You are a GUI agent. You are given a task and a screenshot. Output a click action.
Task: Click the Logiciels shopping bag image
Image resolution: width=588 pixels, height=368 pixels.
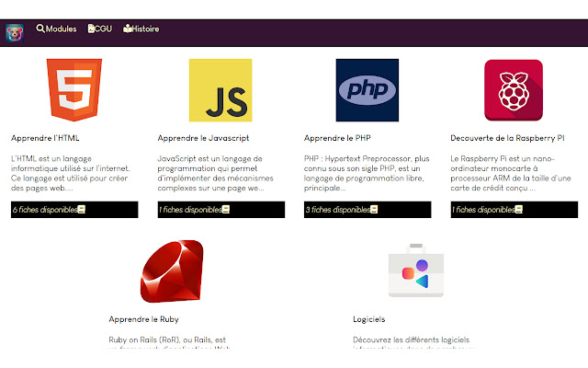(416, 270)
